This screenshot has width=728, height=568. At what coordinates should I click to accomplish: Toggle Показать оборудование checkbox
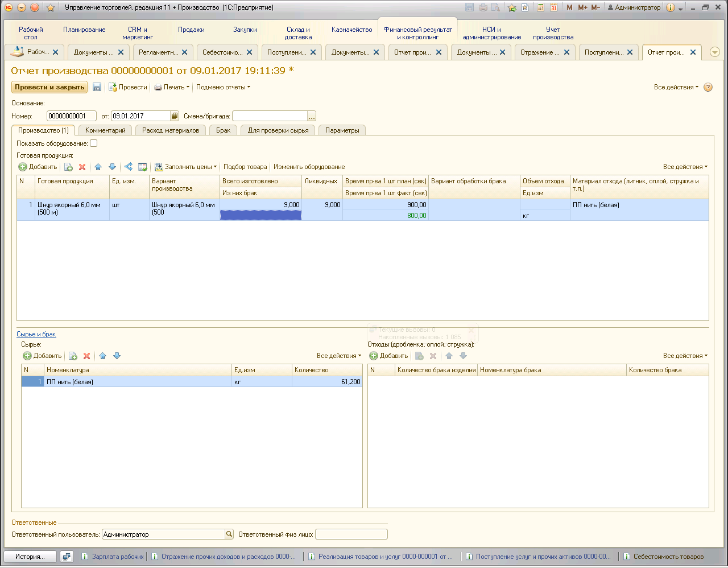(x=94, y=143)
